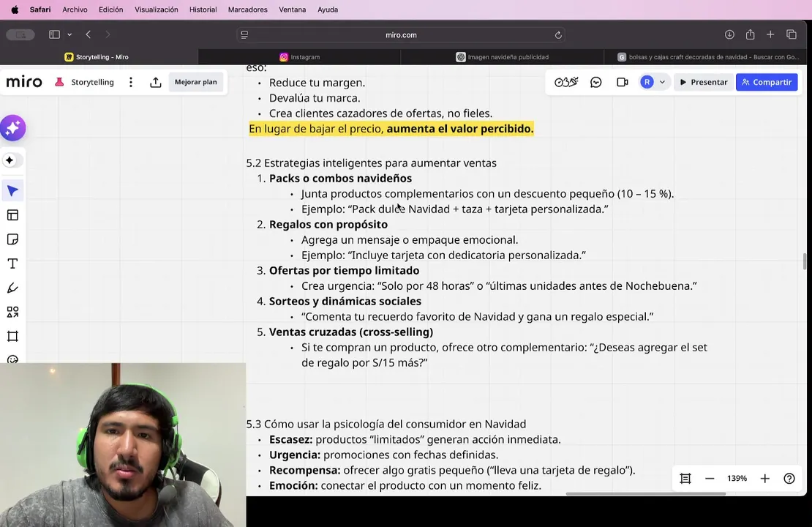
Task: Click the vertical scrollbar thumb
Action: (804, 261)
